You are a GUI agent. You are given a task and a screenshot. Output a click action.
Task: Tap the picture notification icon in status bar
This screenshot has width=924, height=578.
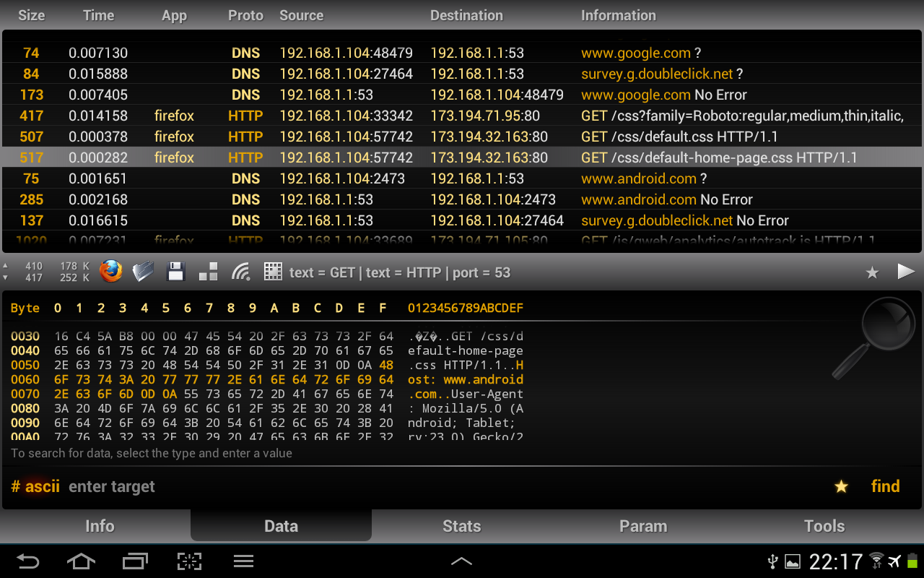click(x=793, y=561)
